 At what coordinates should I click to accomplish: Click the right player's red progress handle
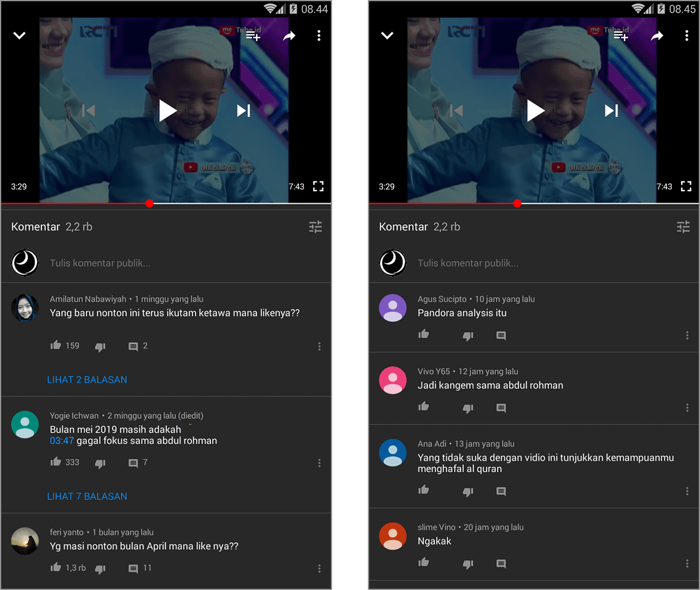pyautogui.click(x=517, y=203)
